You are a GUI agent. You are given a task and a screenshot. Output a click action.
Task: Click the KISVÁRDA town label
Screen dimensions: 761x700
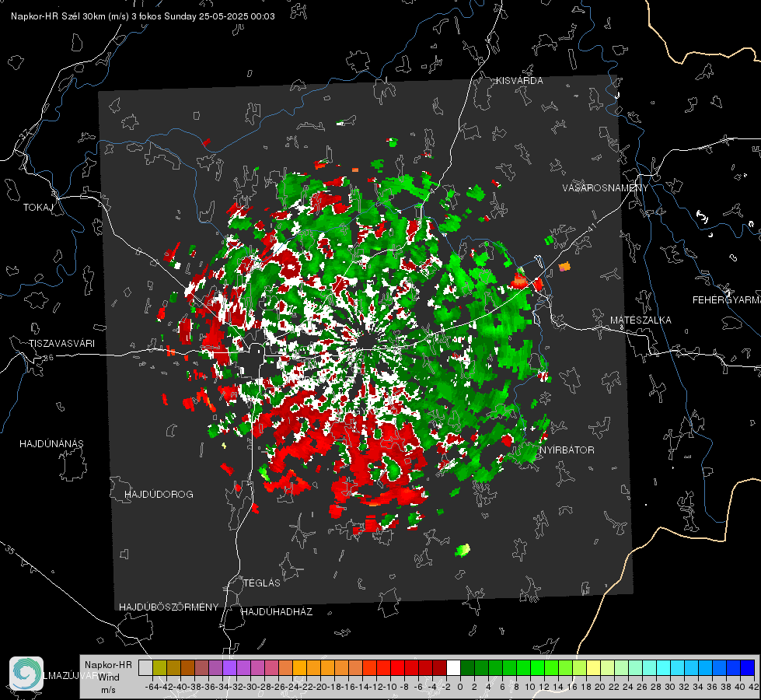(x=519, y=81)
